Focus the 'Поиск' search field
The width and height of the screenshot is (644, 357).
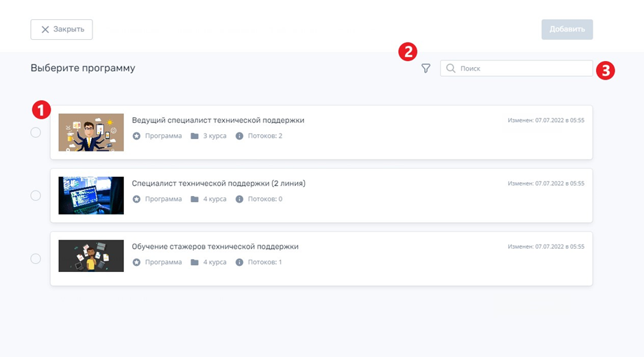517,69
